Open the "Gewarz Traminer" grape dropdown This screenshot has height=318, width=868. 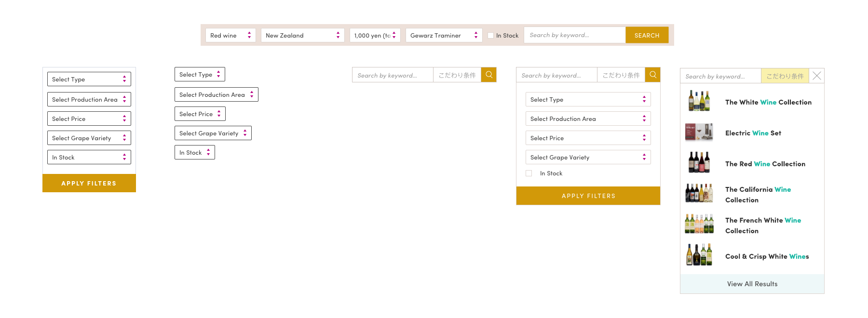click(444, 35)
